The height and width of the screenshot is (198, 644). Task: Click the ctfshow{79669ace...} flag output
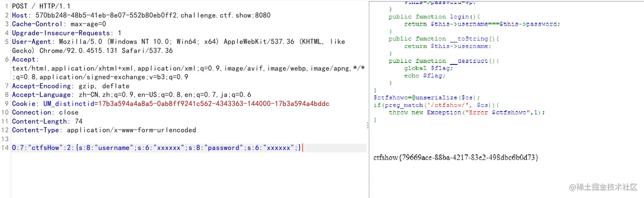click(x=456, y=158)
